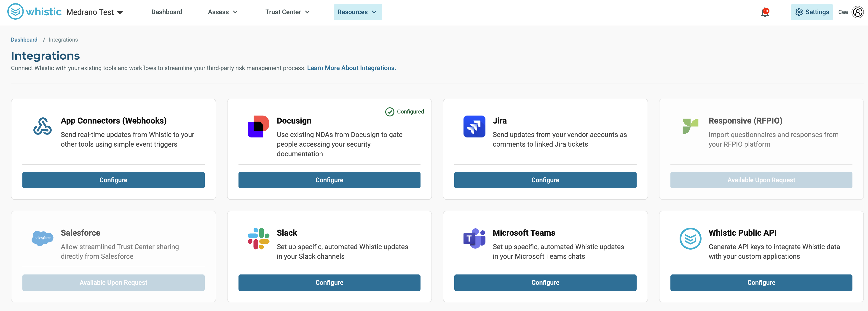Configure the Slack integration
This screenshot has height=311, width=868.
pos(329,283)
